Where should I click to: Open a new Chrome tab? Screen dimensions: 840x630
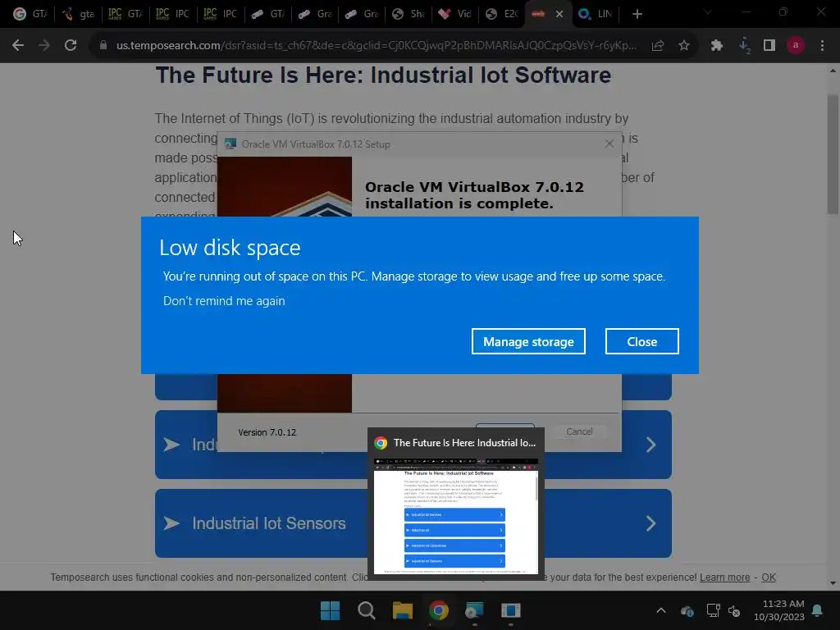point(637,14)
